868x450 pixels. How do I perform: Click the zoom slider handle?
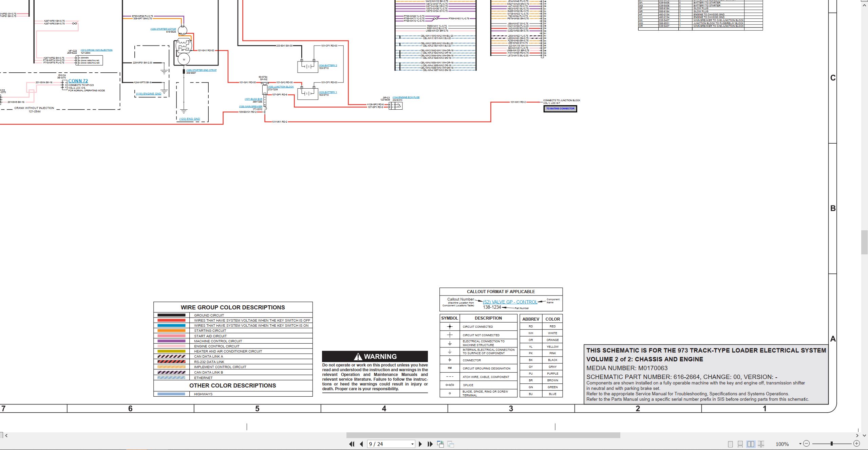pos(832,444)
